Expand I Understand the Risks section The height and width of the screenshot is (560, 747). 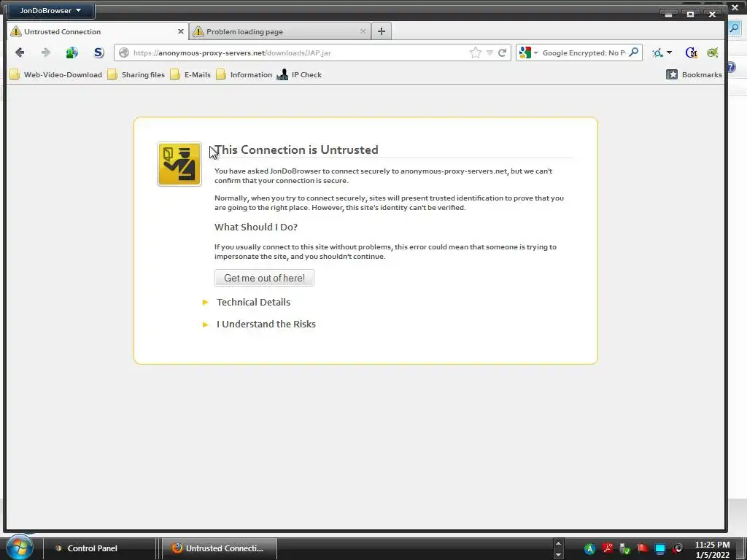point(260,324)
